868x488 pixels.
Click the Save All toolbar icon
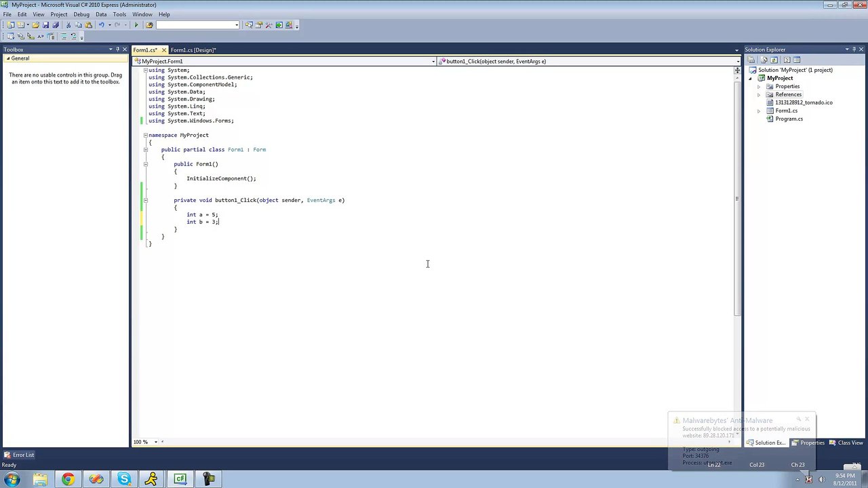tap(56, 25)
